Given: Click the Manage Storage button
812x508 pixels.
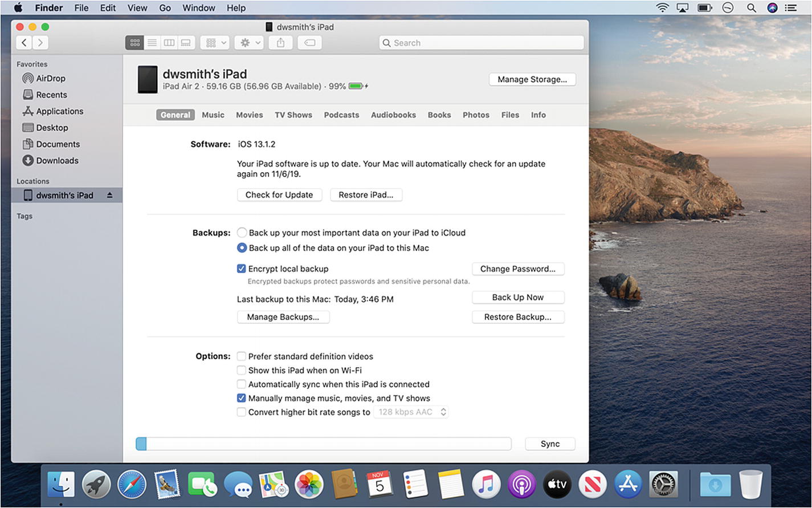Looking at the screenshot, I should pos(532,79).
